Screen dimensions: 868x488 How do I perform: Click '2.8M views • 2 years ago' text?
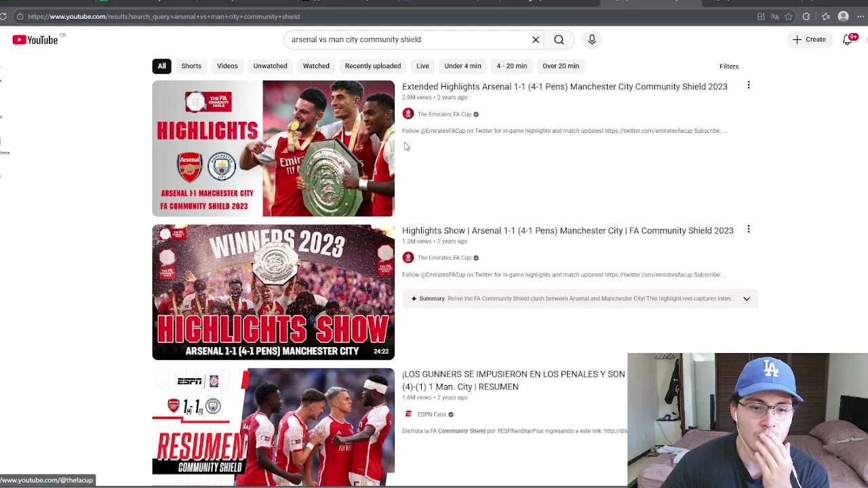[435, 98]
